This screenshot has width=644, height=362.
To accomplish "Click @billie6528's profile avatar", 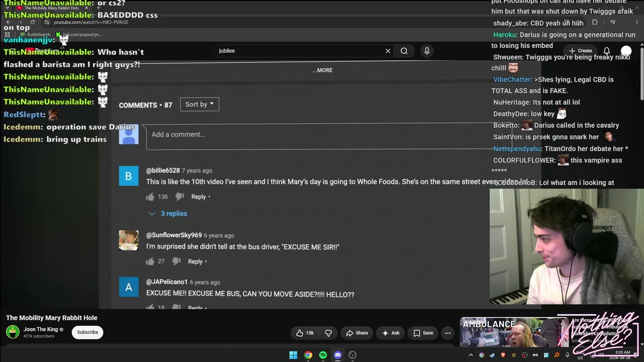I will (128, 176).
